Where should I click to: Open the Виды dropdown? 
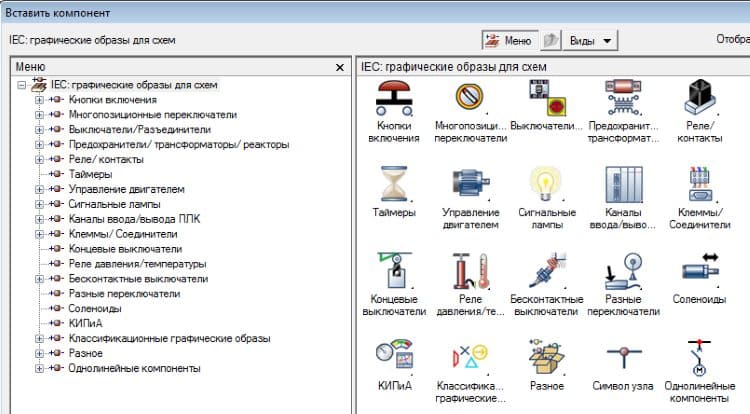point(590,40)
